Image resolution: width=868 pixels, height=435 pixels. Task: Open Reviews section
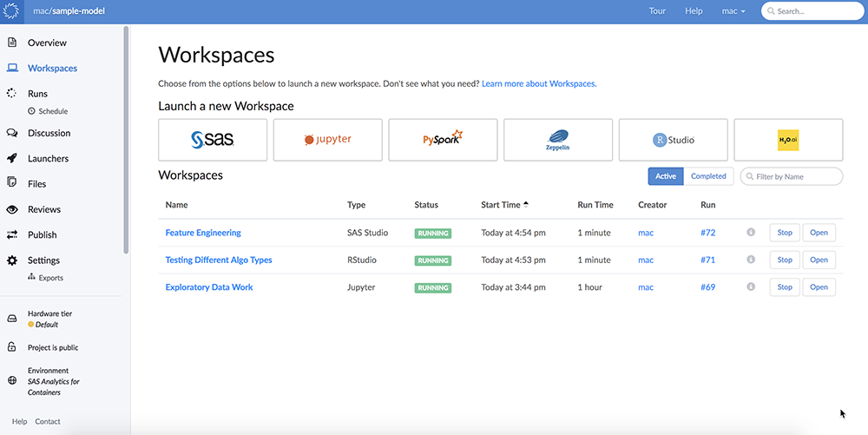[x=44, y=209]
